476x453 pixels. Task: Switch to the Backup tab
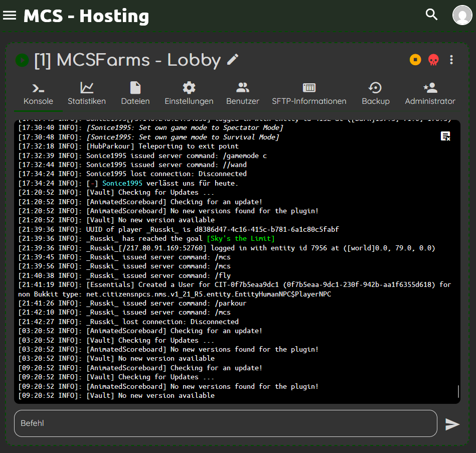[376, 94]
